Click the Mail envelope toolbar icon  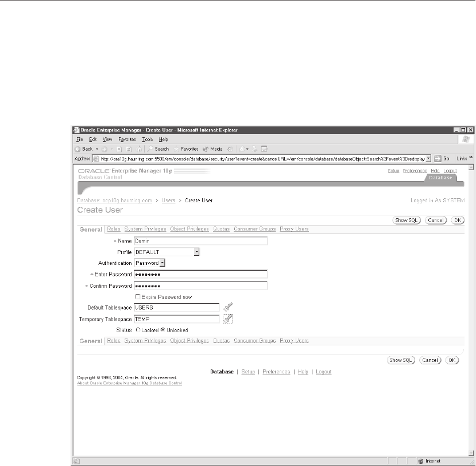pos(242,149)
